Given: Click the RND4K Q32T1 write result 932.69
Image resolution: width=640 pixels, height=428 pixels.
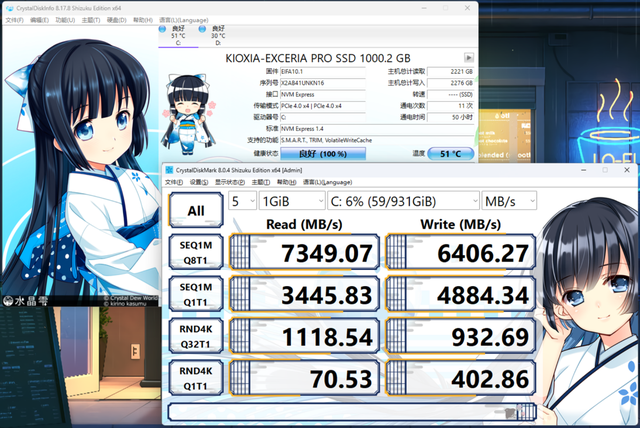Looking at the screenshot, I should 461,336.
